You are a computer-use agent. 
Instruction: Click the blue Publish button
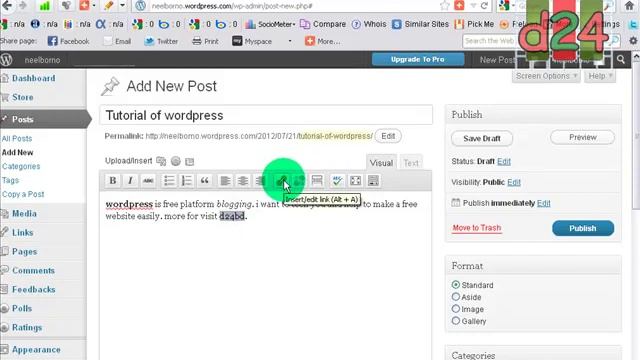[x=583, y=228]
